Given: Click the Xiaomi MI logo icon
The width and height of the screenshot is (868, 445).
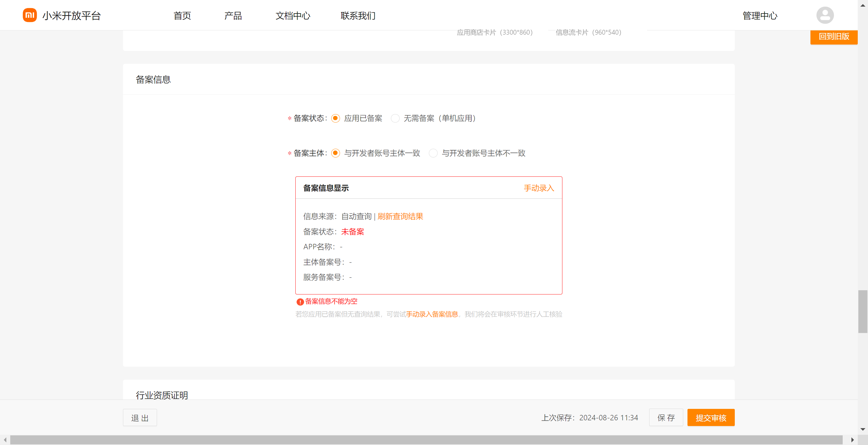Looking at the screenshot, I should (x=30, y=15).
